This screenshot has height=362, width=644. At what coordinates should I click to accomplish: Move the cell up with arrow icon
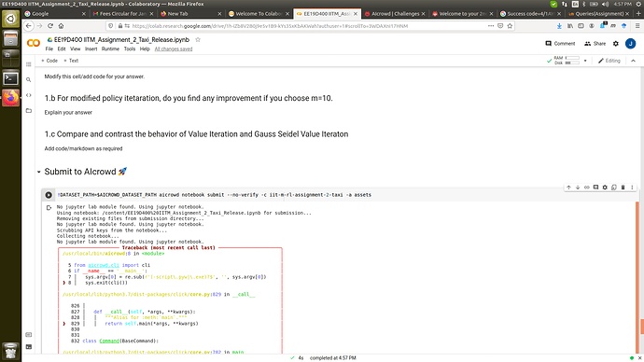[568, 188]
